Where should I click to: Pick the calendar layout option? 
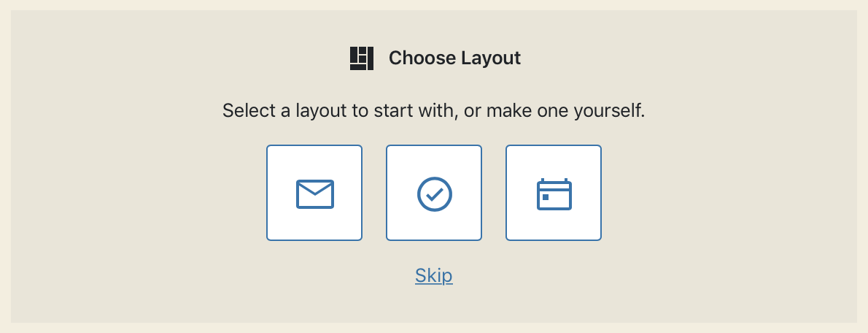(554, 193)
